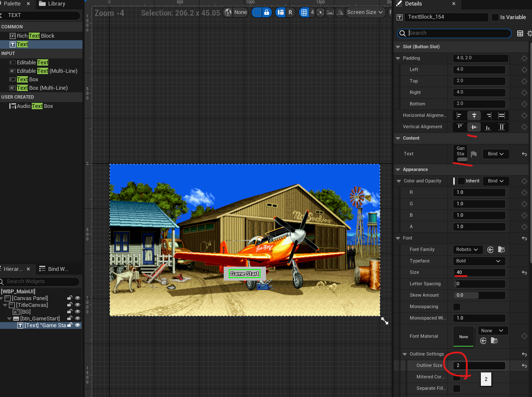This screenshot has height=397, width=532.
Task: Select fill vertical alignment
Action: [x=502, y=127]
